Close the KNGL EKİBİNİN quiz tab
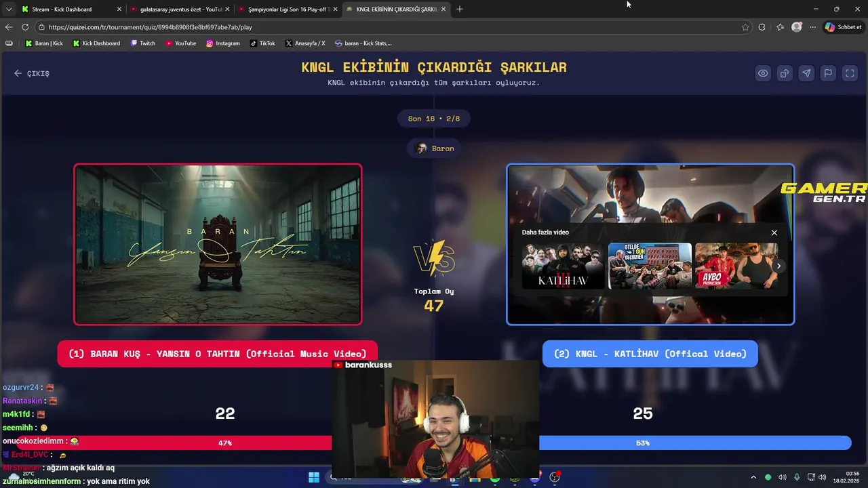868x488 pixels. 443,9
